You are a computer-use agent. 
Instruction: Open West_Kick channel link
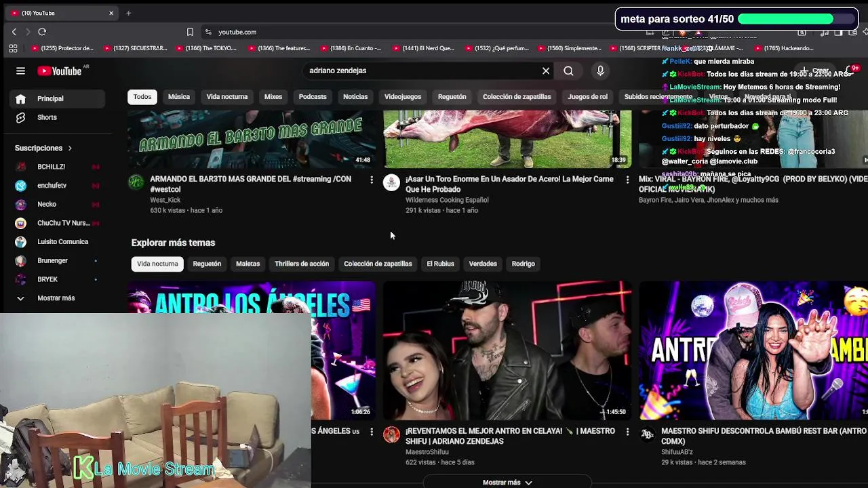click(165, 200)
